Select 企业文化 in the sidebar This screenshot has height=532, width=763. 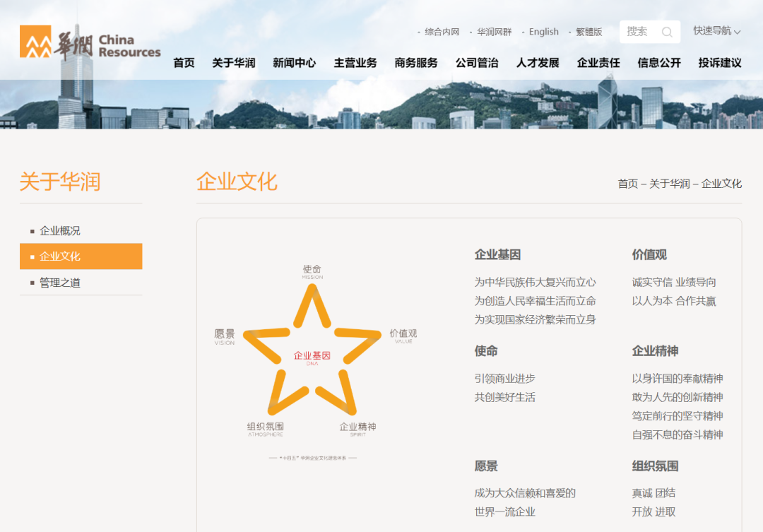point(81,256)
